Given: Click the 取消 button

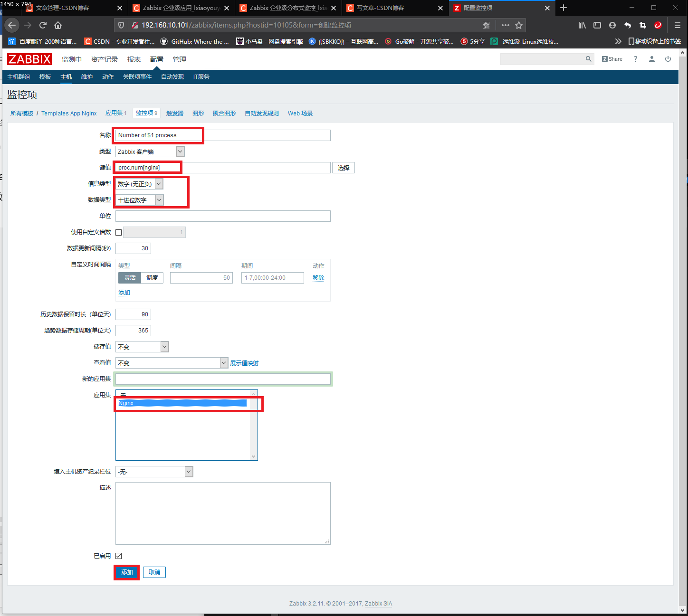Looking at the screenshot, I should tap(154, 572).
